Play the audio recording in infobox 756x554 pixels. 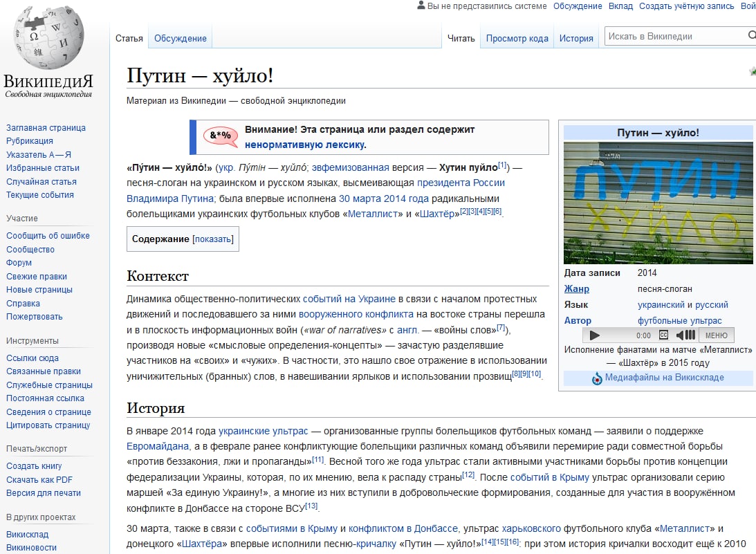click(594, 335)
